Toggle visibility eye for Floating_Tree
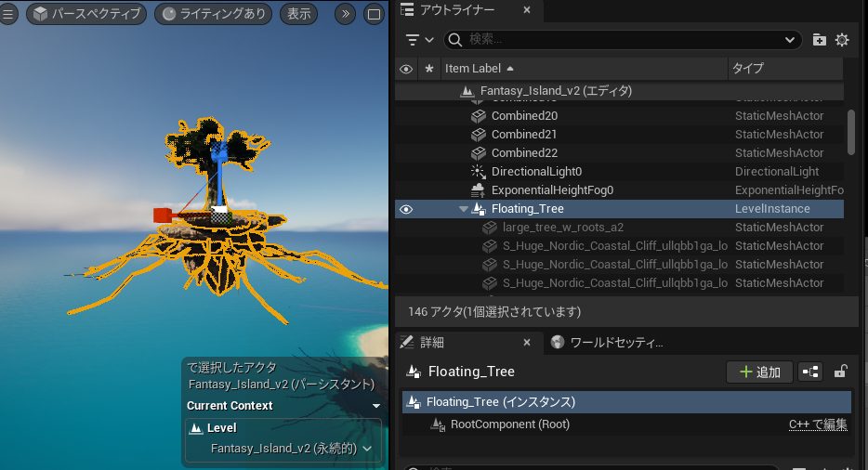Screen dimensions: 868x470 [405, 209]
